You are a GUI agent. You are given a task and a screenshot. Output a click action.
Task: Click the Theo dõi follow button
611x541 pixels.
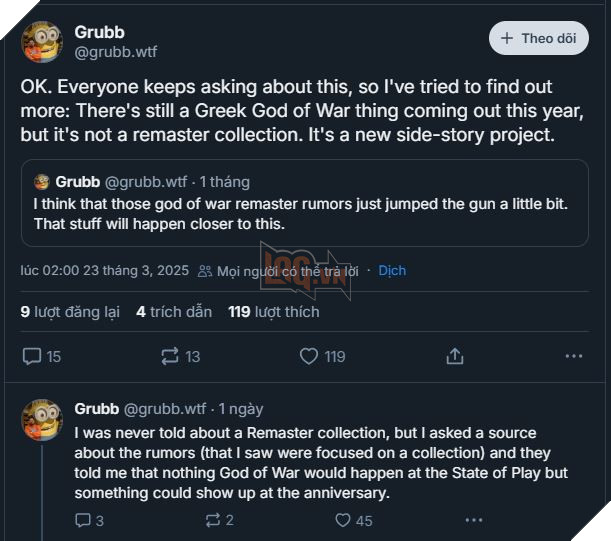pyautogui.click(x=539, y=39)
